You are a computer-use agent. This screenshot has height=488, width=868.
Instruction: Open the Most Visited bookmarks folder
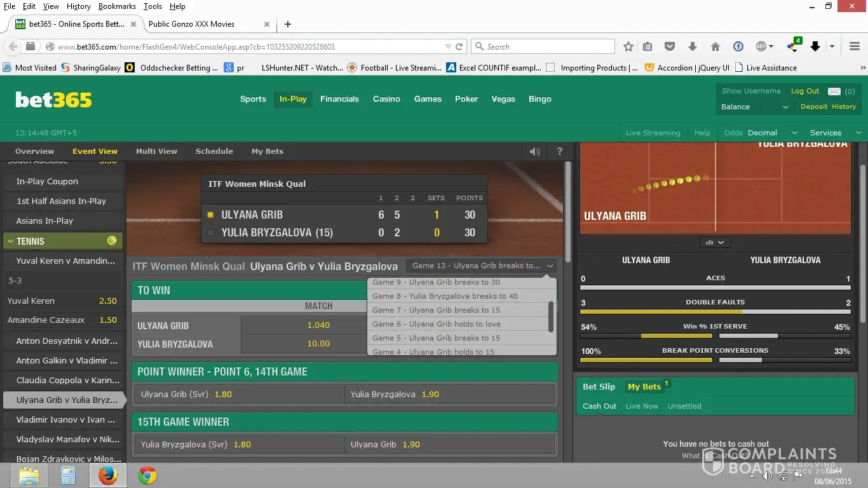coord(30,68)
